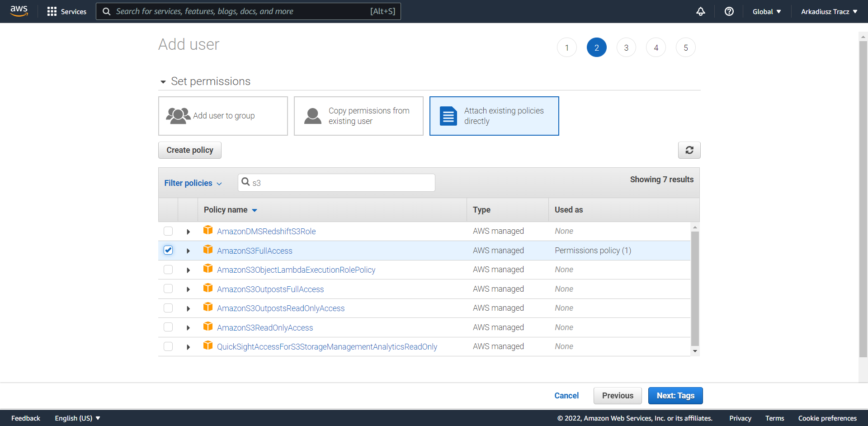The width and height of the screenshot is (868, 426).
Task: Open the Services grid menu
Action: point(66,11)
